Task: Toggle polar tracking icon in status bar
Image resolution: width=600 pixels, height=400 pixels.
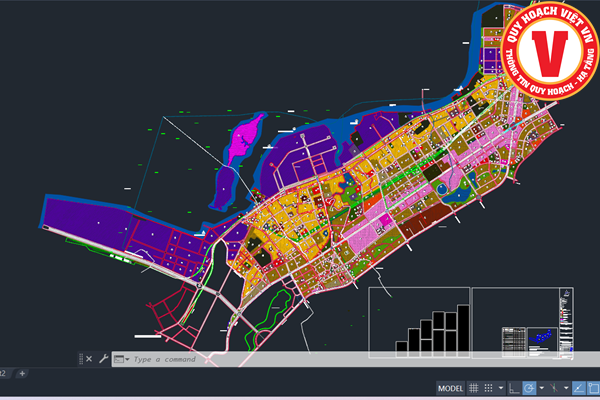Action: (x=529, y=388)
